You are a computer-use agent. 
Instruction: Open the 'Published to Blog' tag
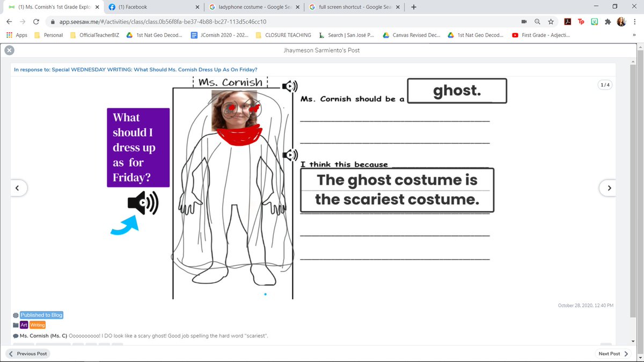point(41,315)
